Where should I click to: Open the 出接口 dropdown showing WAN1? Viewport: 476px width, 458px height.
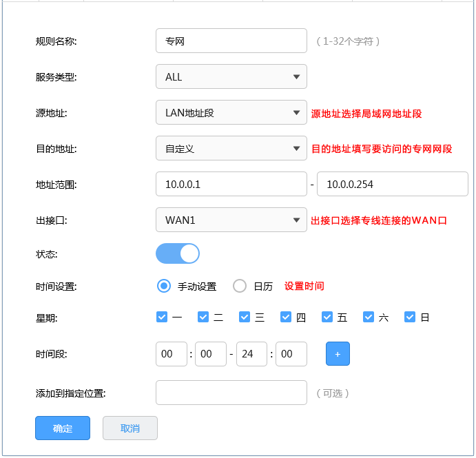click(x=231, y=220)
